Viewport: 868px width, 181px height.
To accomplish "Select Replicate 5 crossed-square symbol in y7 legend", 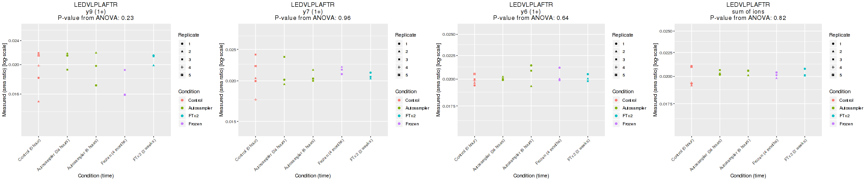I will click(399, 75).
